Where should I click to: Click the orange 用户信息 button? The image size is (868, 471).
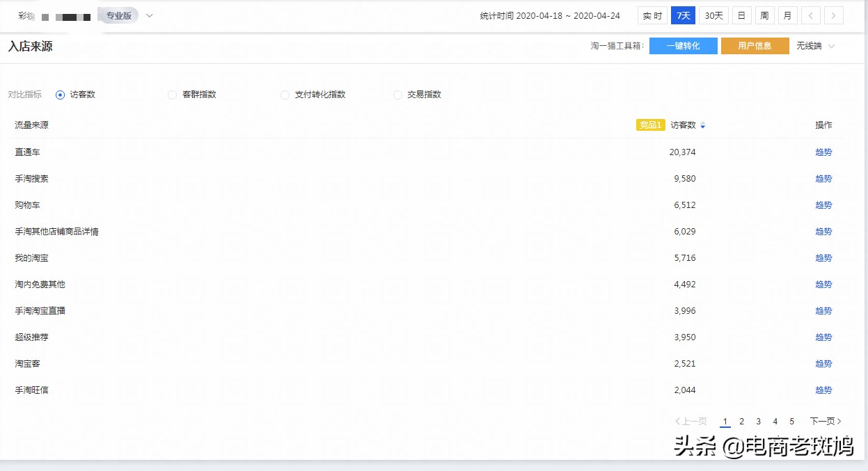755,46
